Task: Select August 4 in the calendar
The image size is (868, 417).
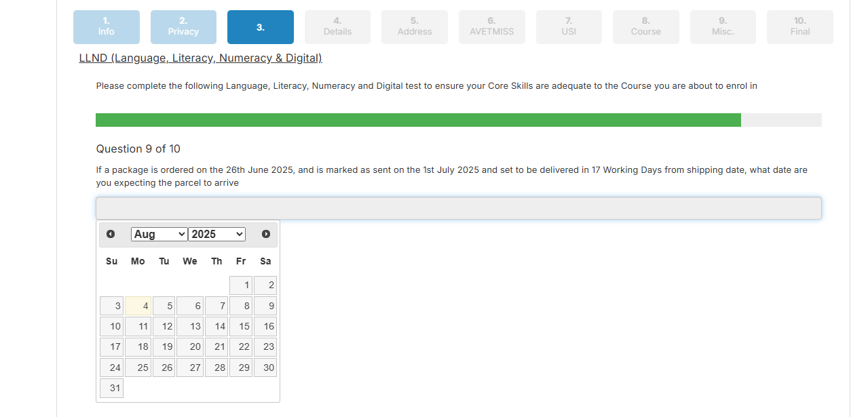Action: (138, 306)
